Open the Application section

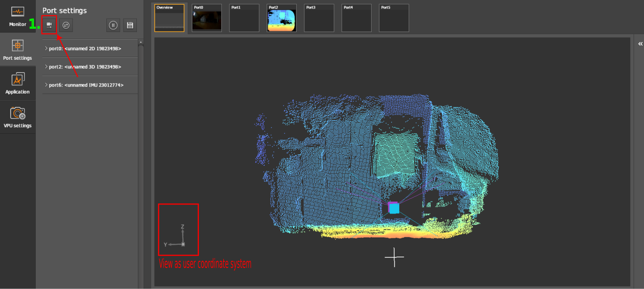point(18,83)
